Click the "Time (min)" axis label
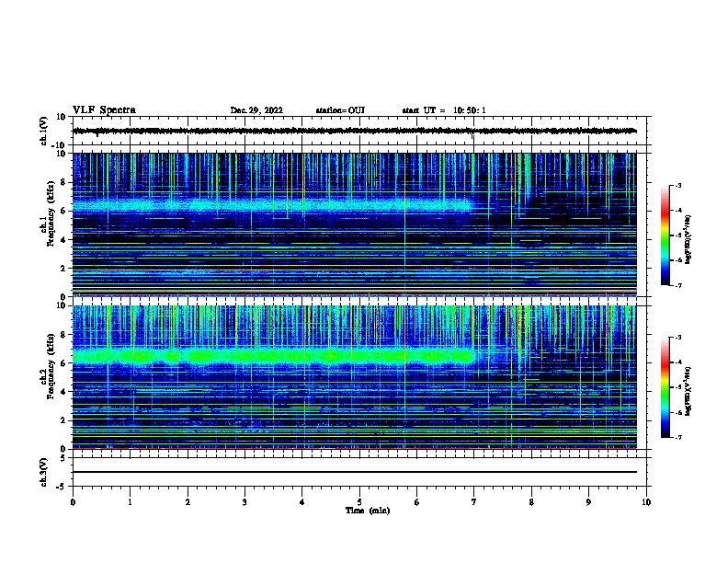The height and width of the screenshot is (563, 728). click(x=368, y=511)
